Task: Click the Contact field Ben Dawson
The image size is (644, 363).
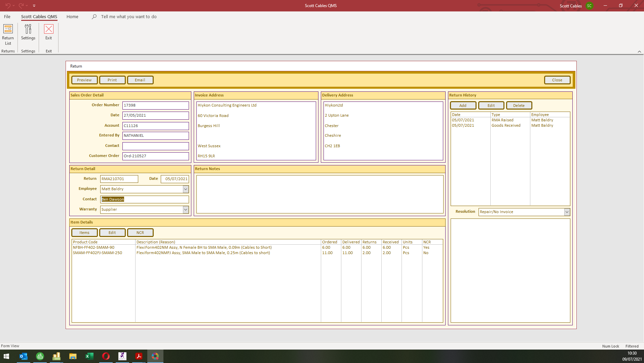Action: (x=144, y=200)
